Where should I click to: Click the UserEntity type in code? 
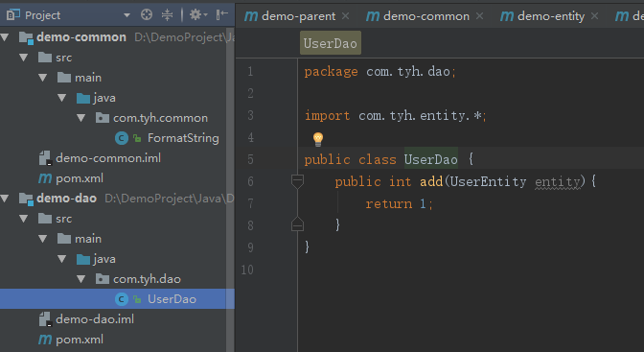click(489, 181)
